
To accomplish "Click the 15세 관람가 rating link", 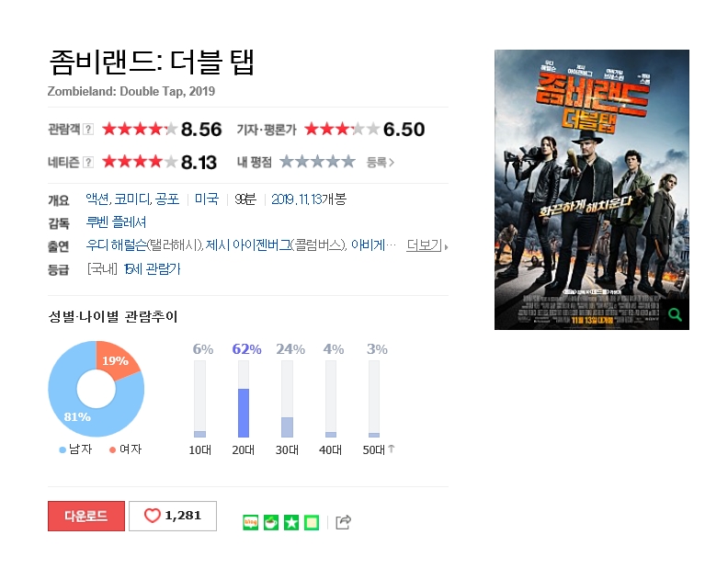I will click(x=153, y=269).
